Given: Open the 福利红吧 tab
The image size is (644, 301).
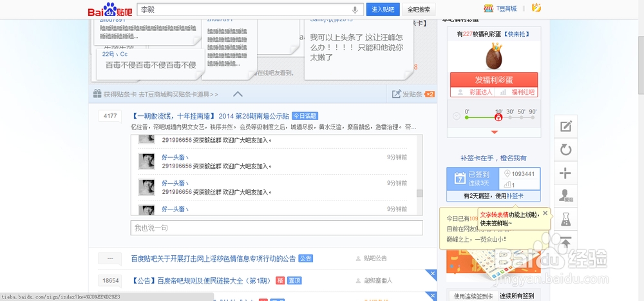Looking at the screenshot, I should (523, 93).
